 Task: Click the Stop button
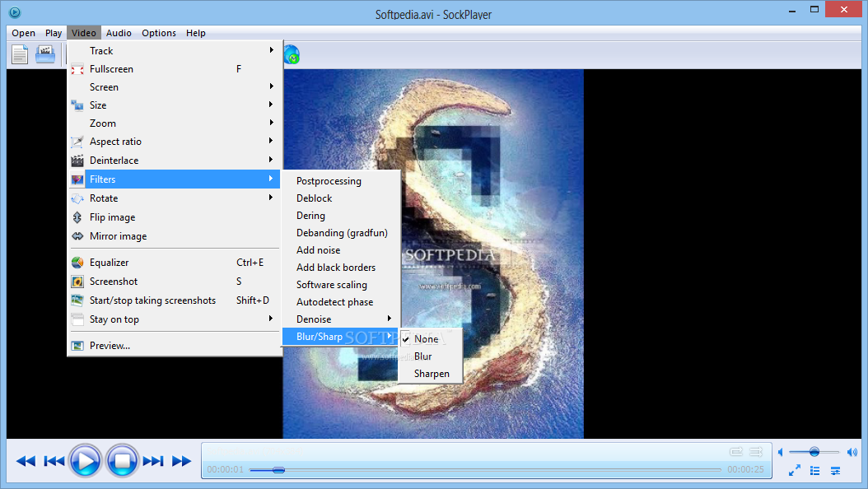coord(122,460)
